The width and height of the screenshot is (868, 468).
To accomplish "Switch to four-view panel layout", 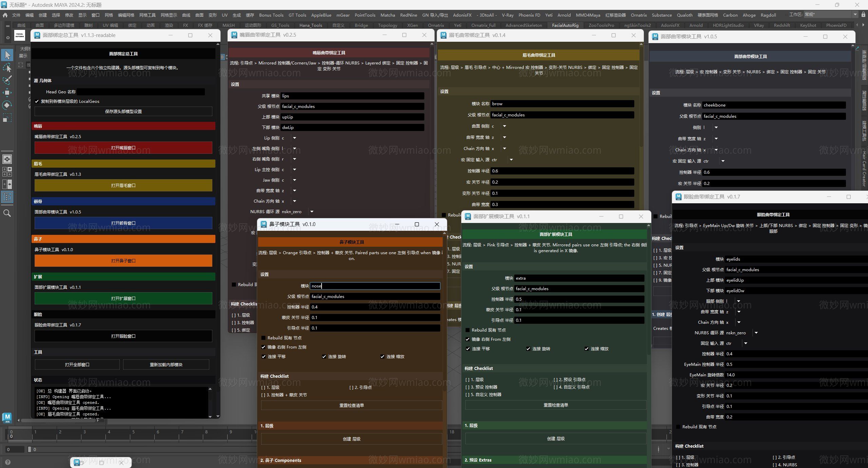I will [7, 171].
